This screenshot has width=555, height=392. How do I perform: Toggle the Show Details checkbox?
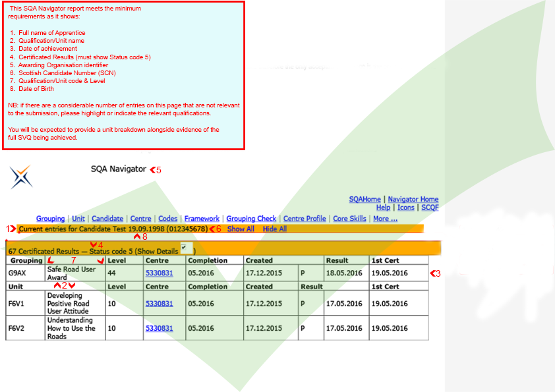tap(185, 248)
